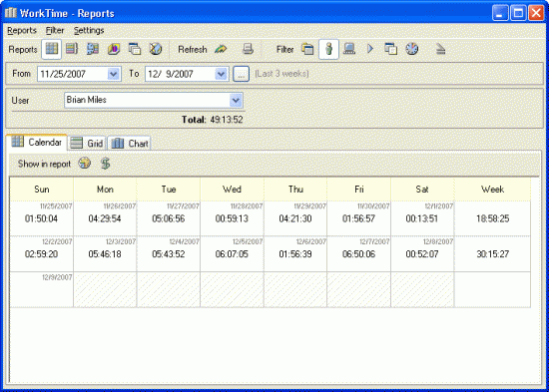Select the globe report icon in Reports

(156, 49)
